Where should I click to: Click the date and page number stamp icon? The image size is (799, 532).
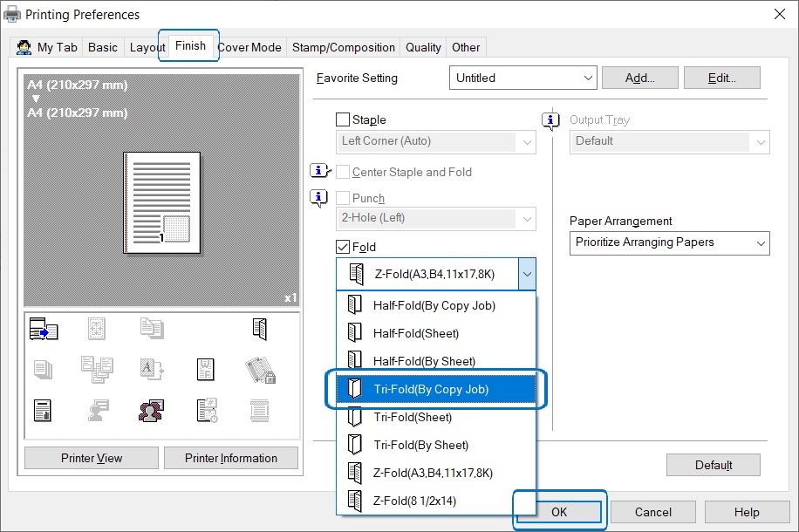(x=207, y=410)
